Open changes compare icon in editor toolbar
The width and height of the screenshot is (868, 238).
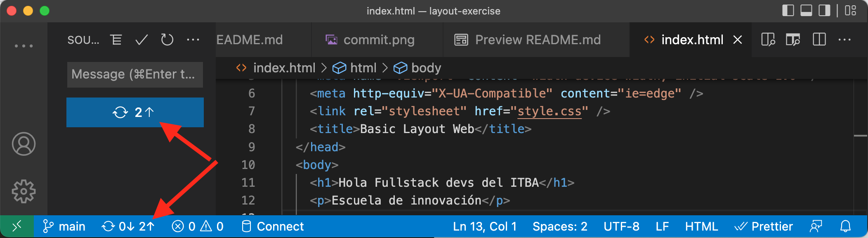click(x=768, y=40)
